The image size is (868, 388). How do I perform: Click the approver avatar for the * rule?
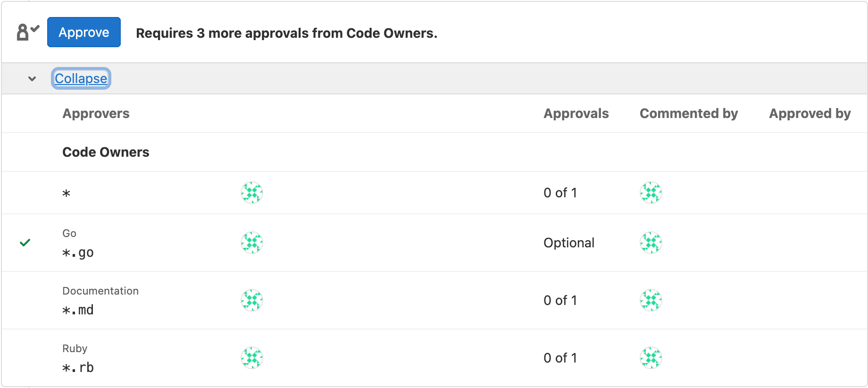click(x=252, y=193)
